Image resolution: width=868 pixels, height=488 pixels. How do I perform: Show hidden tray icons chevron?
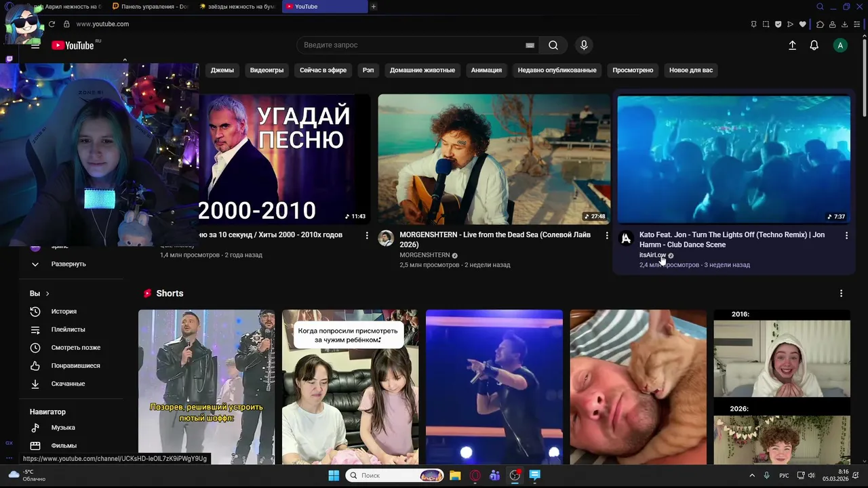[x=751, y=476]
